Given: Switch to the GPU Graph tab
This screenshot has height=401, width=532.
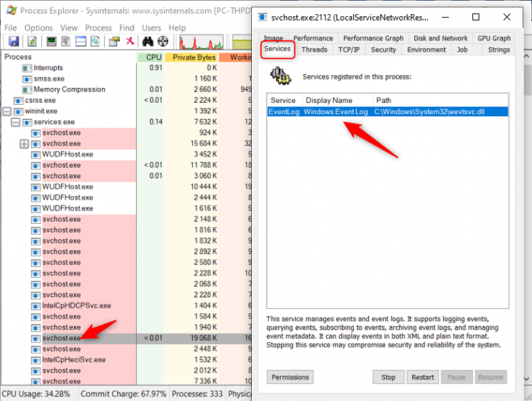Looking at the screenshot, I should (x=494, y=38).
